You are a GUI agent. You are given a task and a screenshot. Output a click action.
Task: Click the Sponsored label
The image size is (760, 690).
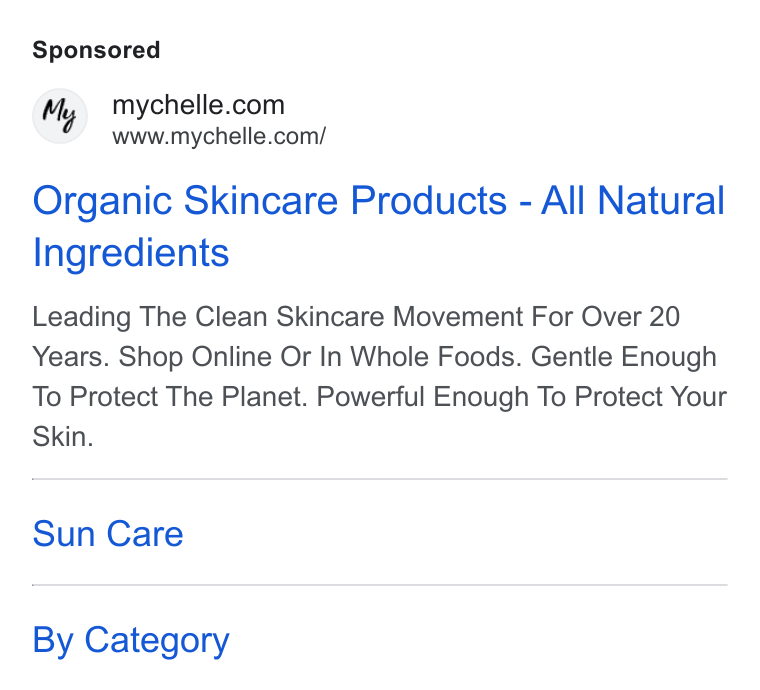pos(96,50)
